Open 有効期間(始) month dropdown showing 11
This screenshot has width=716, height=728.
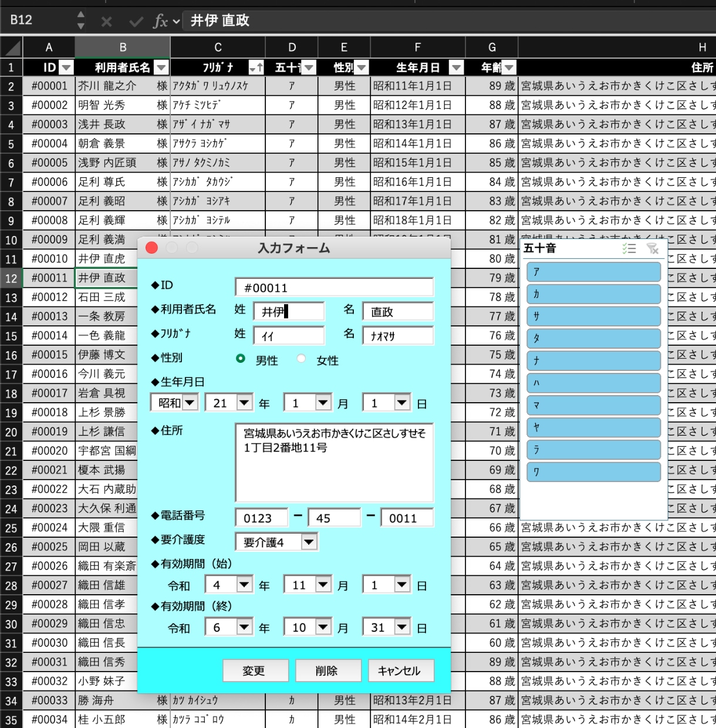tap(323, 585)
